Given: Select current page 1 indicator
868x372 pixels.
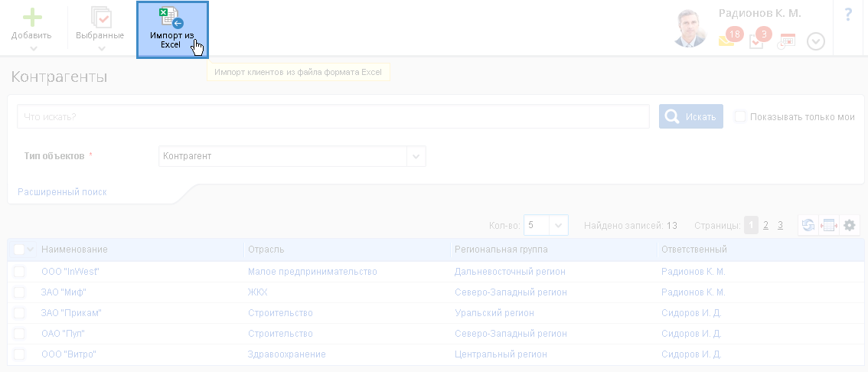Looking at the screenshot, I should point(751,225).
